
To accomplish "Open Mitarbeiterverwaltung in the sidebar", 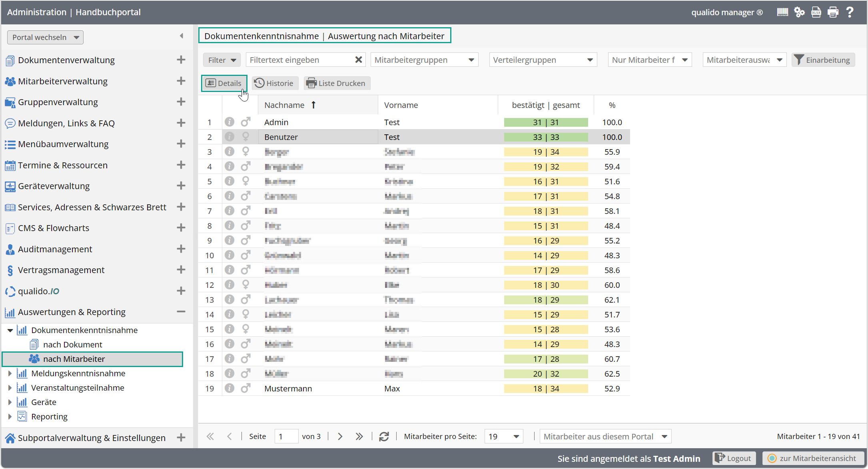I will pos(63,81).
